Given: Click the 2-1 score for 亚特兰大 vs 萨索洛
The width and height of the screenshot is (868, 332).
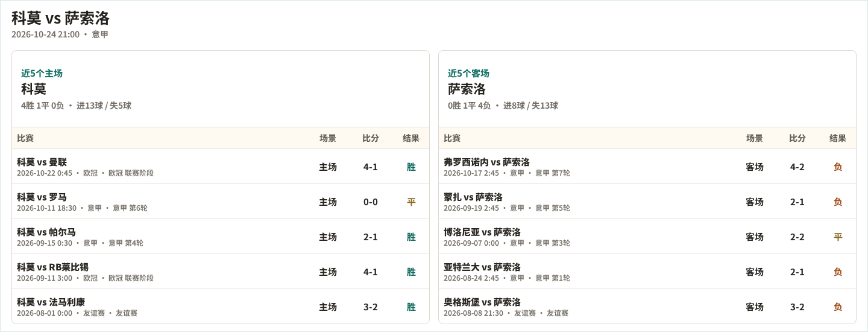Looking at the screenshot, I should pyautogui.click(x=797, y=272).
